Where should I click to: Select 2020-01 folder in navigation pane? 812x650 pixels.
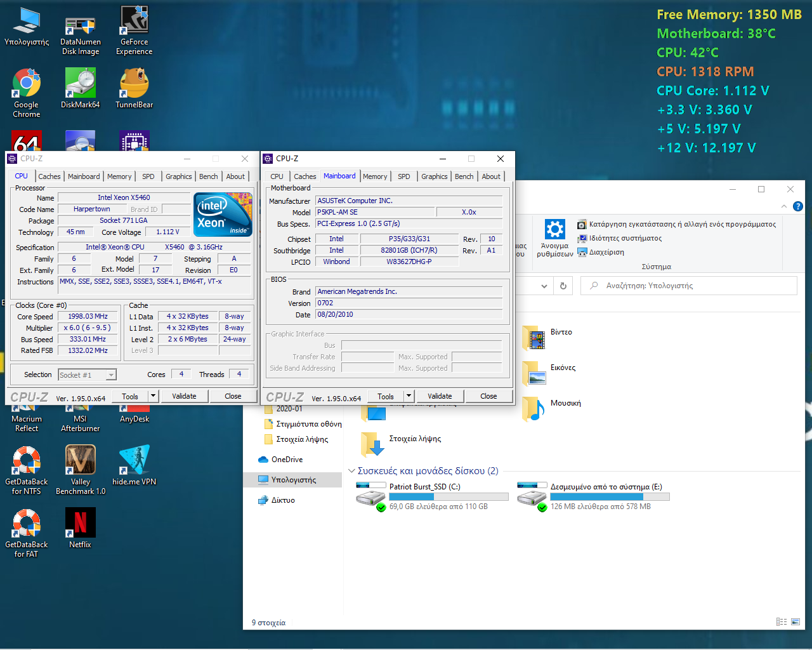283,409
